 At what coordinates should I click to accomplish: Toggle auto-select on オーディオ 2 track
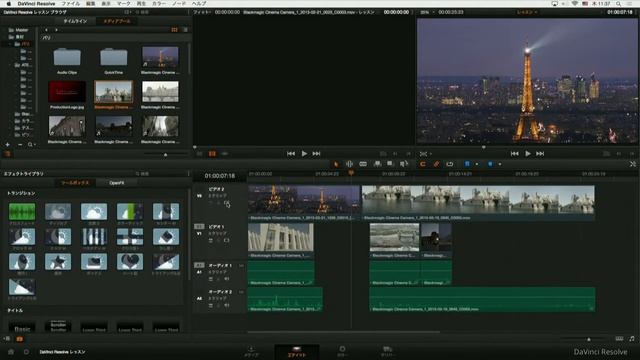211,305
